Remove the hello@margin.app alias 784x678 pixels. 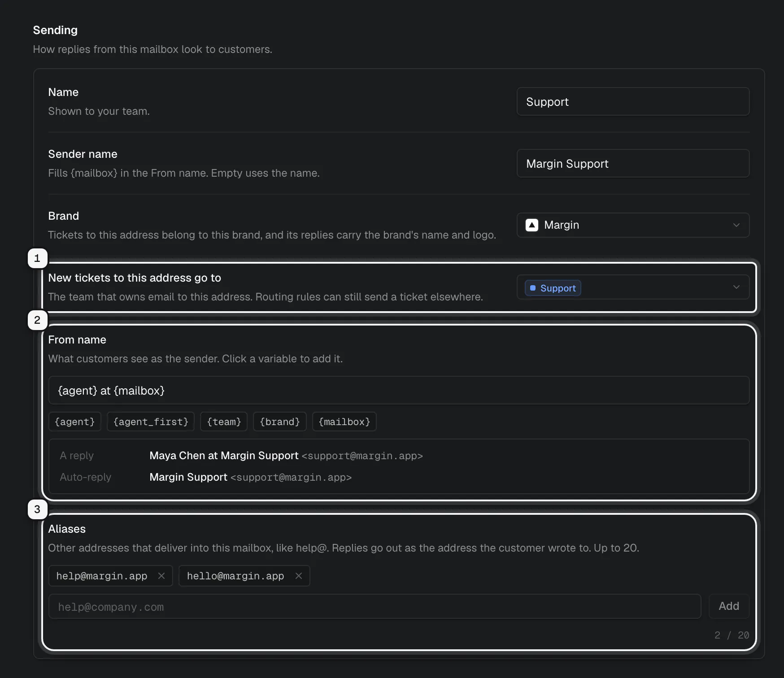pyautogui.click(x=299, y=576)
